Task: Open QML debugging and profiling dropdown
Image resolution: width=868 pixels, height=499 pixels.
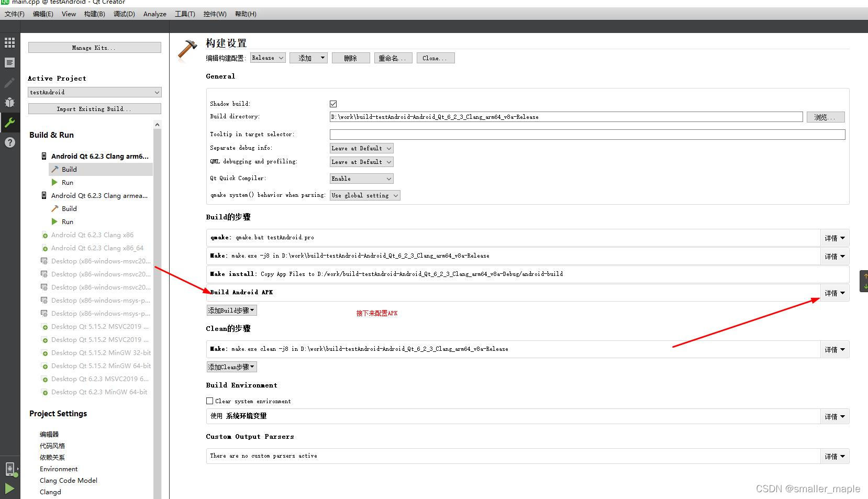Action: pos(361,162)
